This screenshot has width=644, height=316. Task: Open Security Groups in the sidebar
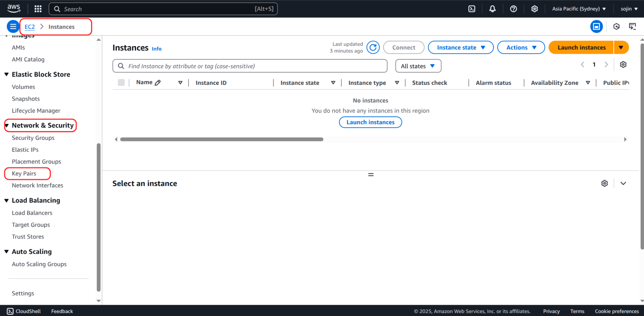pyautogui.click(x=33, y=138)
